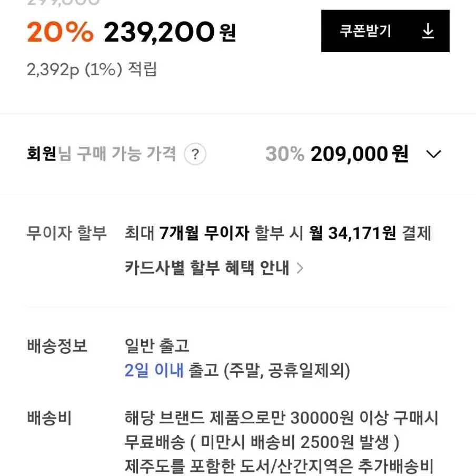Tap the 쿠폰받기 coupon button
The width and height of the screenshot is (476, 476).
point(385,31)
